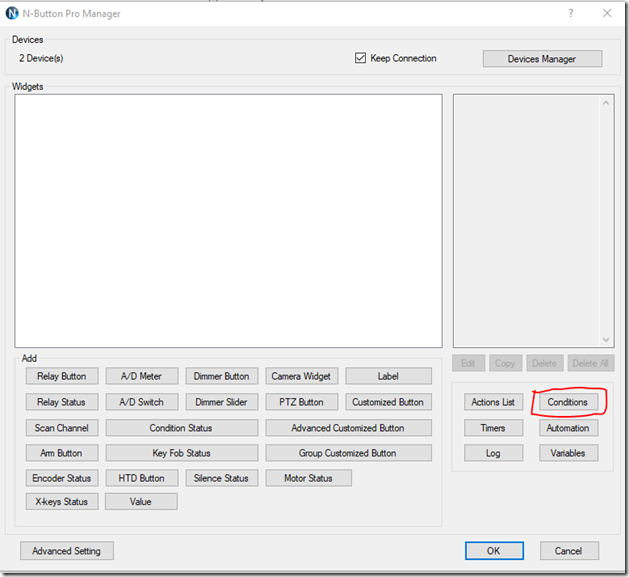Click the '2 Device(s)' text
Screen dimensions: 629x577
(41, 58)
